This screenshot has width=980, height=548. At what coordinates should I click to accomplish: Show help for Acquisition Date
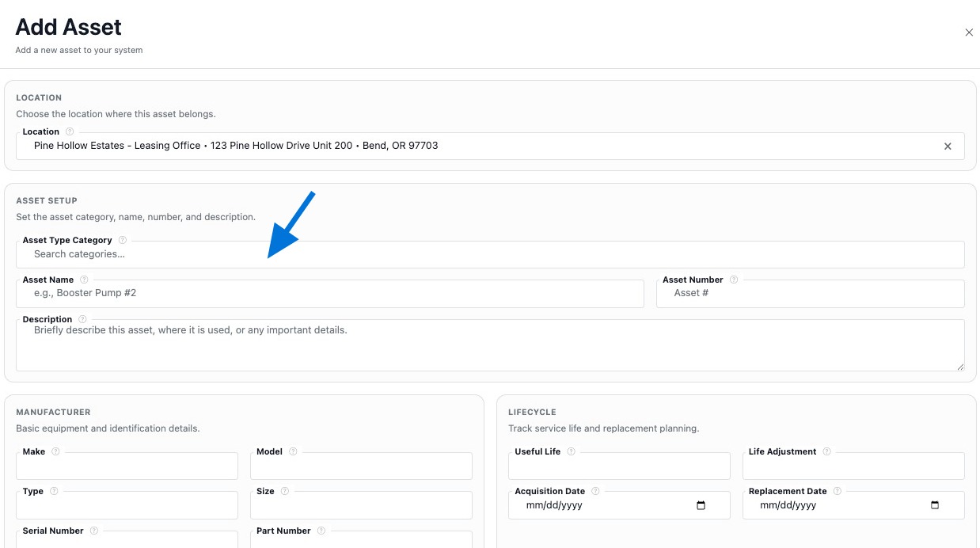click(x=595, y=491)
